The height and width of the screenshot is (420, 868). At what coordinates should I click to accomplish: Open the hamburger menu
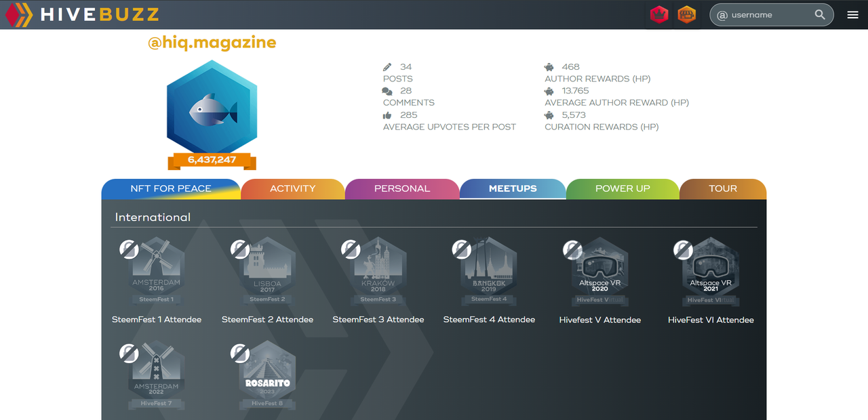853,15
